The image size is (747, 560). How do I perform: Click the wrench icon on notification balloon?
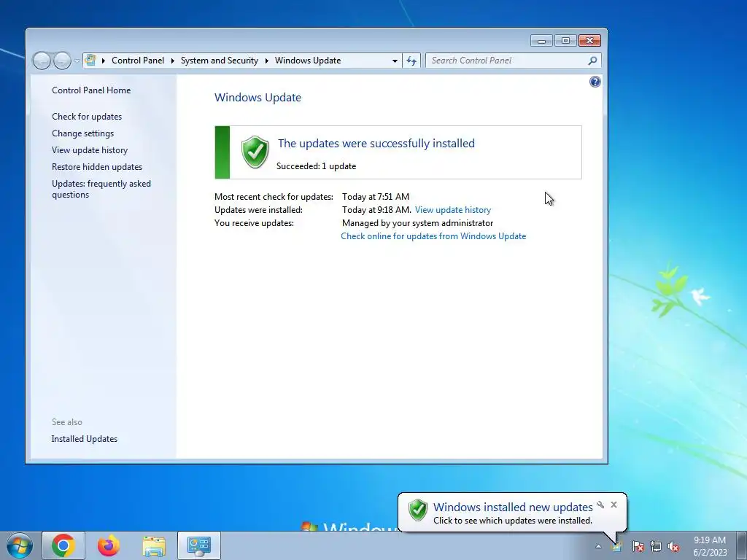point(600,505)
